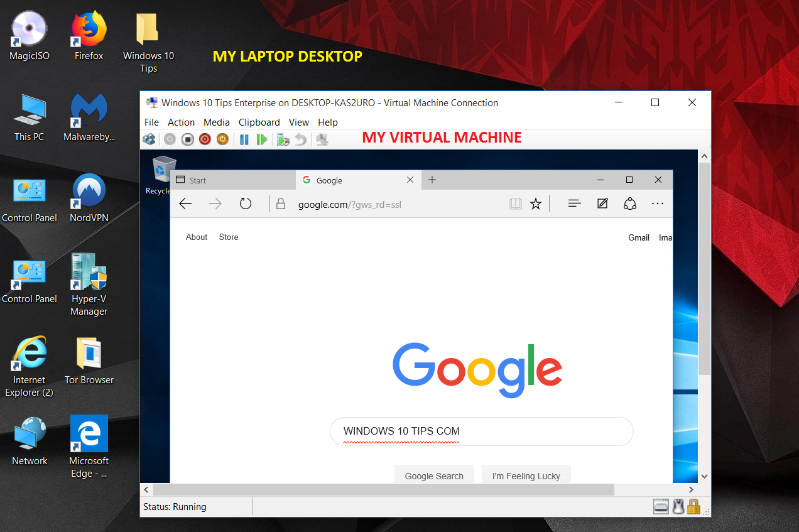Screen dimensions: 799x532
Task: Select the Microsoft Edge desktop shortcut
Action: click(89, 447)
